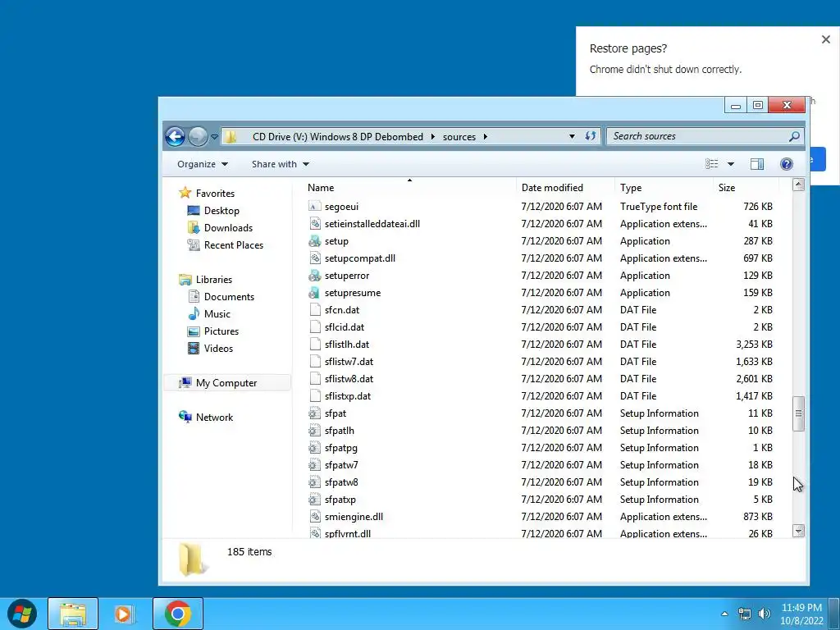Select setieinstalleddateai.dll file icon
The width and height of the screenshot is (840, 630).
click(315, 223)
